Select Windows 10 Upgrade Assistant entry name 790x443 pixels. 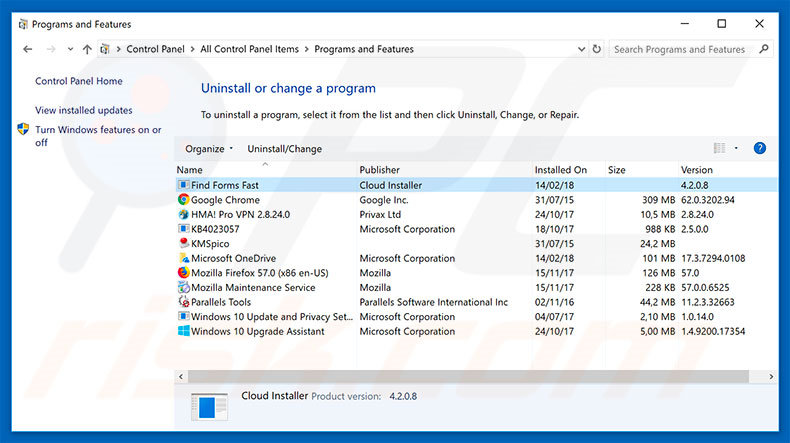tap(257, 332)
